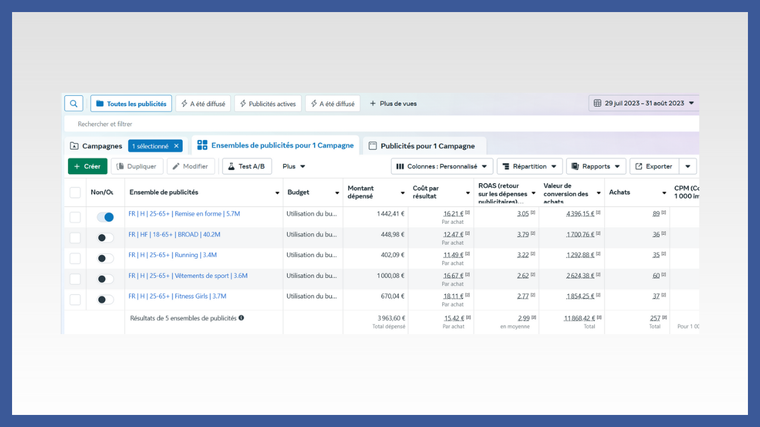Viewport: 760px width, 427px height.
Task: Click the info icon beside Résultats de 5 ensembles
Action: pos(241,318)
